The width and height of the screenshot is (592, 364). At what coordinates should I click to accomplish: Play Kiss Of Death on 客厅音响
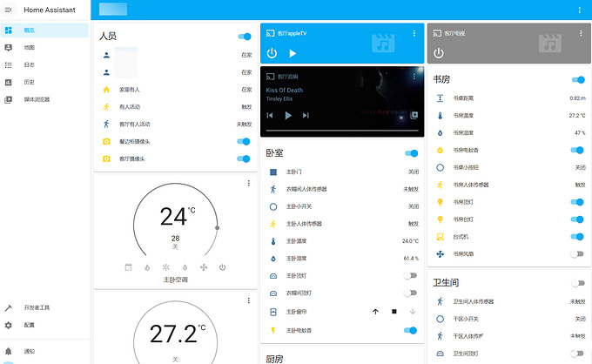click(x=288, y=116)
